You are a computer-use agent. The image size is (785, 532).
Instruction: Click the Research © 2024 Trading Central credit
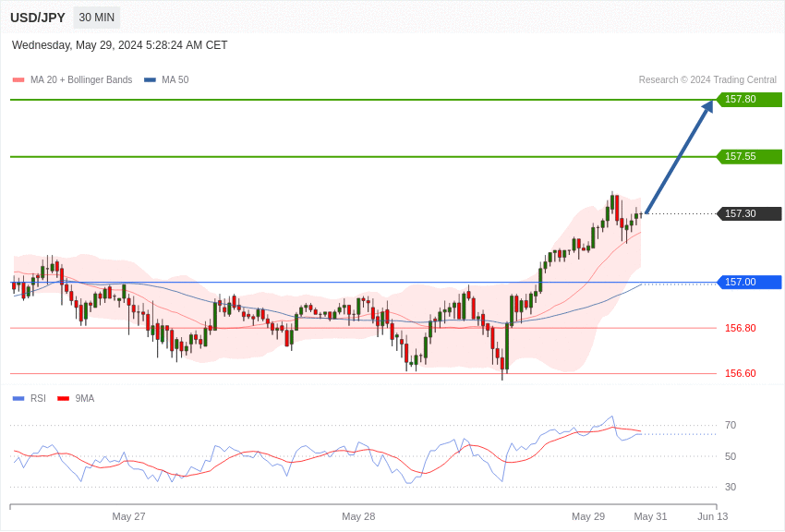tap(707, 79)
